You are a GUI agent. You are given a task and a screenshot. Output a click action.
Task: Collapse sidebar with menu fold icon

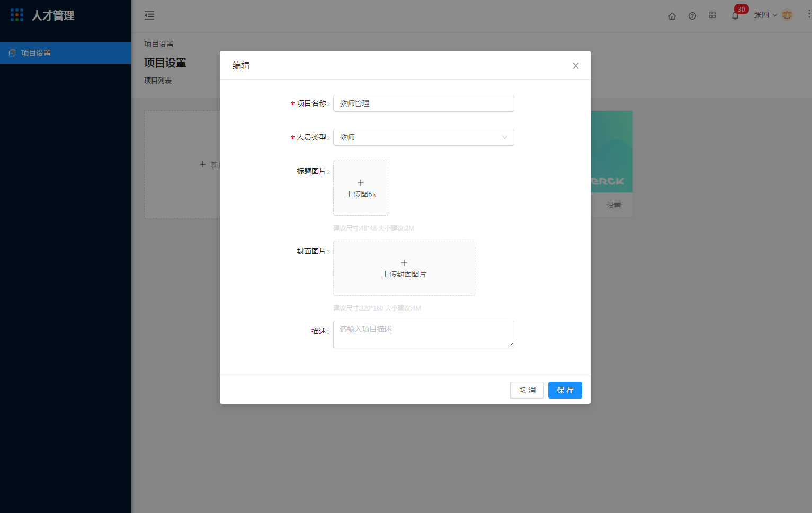(x=149, y=15)
